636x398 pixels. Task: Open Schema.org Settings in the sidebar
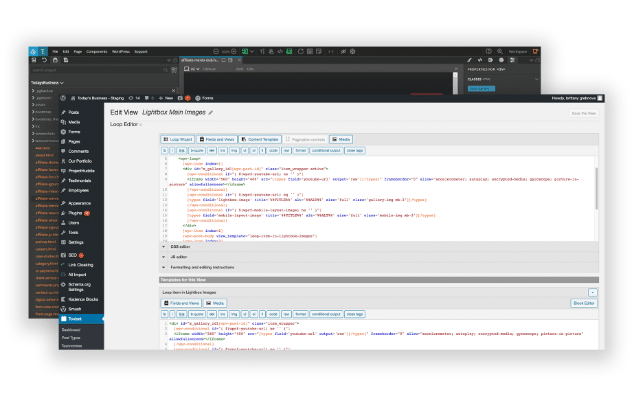point(81,287)
